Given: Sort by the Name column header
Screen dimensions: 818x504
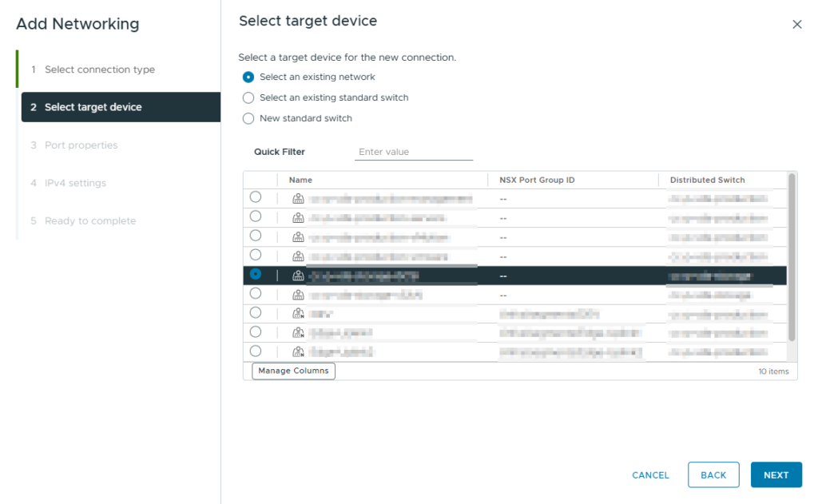Looking at the screenshot, I should tap(300, 180).
